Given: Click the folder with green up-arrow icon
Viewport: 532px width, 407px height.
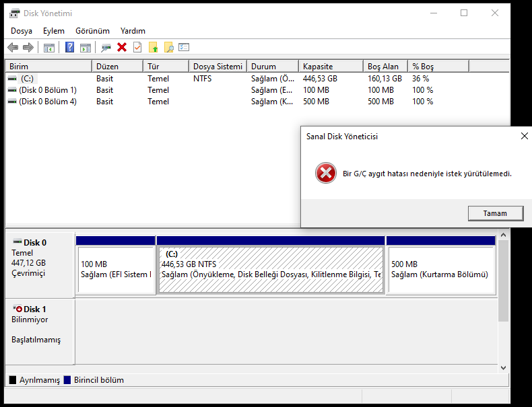Looking at the screenshot, I should (x=154, y=48).
